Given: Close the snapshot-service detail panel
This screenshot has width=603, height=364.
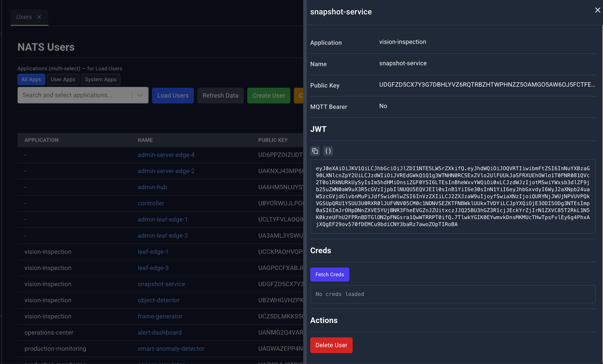Looking at the screenshot, I should [x=597, y=10].
